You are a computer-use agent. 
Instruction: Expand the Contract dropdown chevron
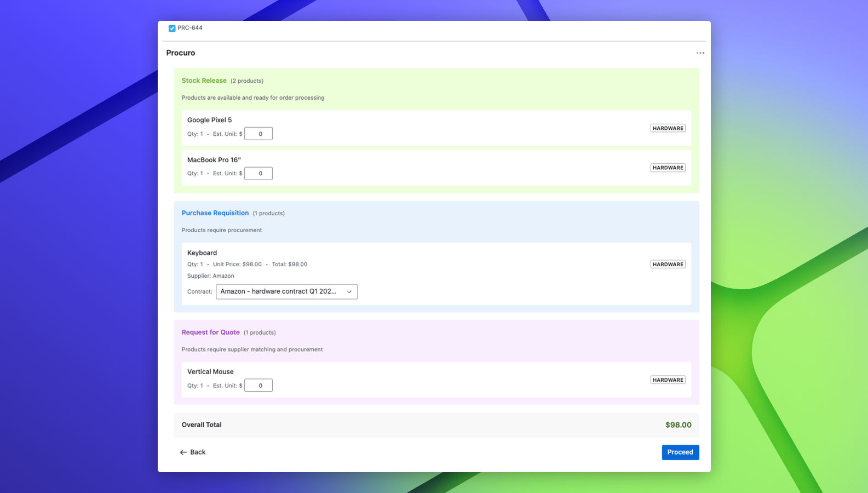click(x=349, y=292)
